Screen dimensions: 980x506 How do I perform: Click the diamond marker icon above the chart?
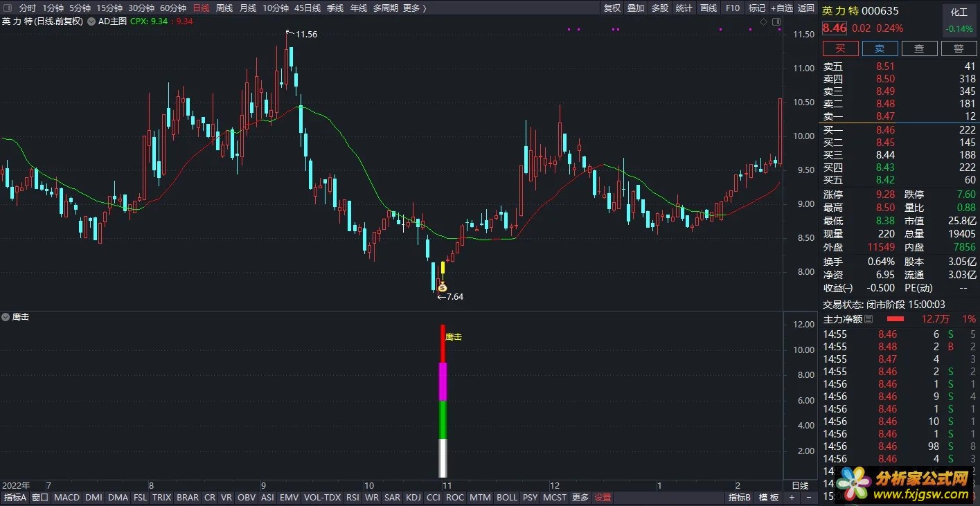point(763,22)
